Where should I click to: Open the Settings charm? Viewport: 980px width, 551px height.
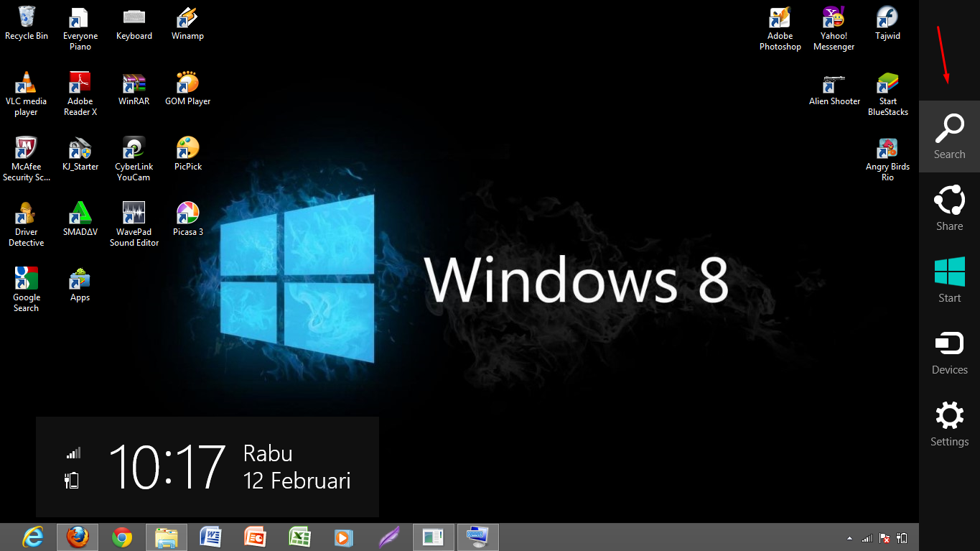pyautogui.click(x=949, y=424)
